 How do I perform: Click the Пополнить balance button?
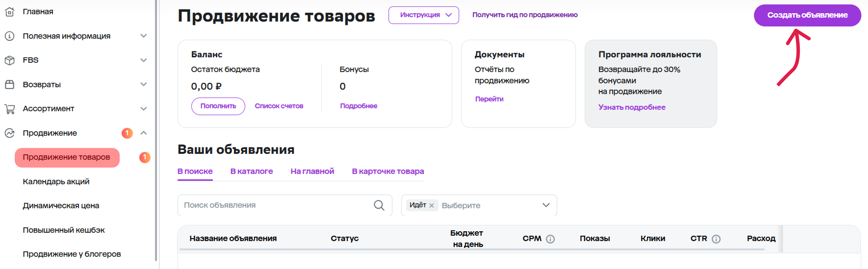tap(218, 106)
